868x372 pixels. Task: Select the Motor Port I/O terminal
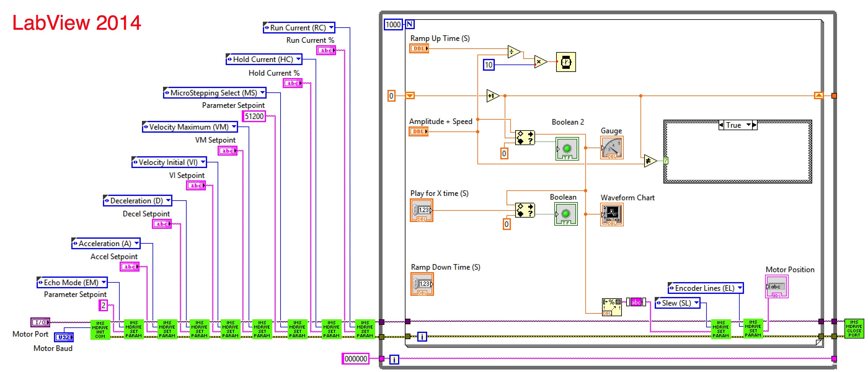40,322
